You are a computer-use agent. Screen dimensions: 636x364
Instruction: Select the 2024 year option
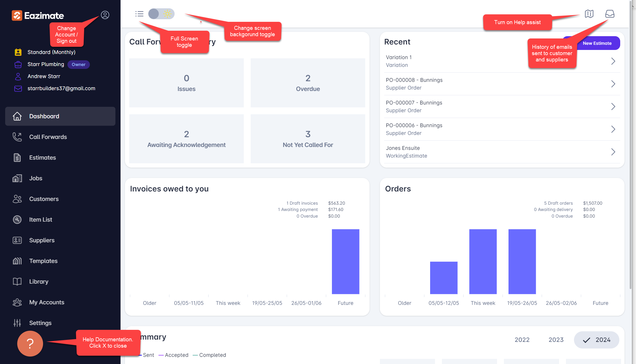(x=597, y=340)
